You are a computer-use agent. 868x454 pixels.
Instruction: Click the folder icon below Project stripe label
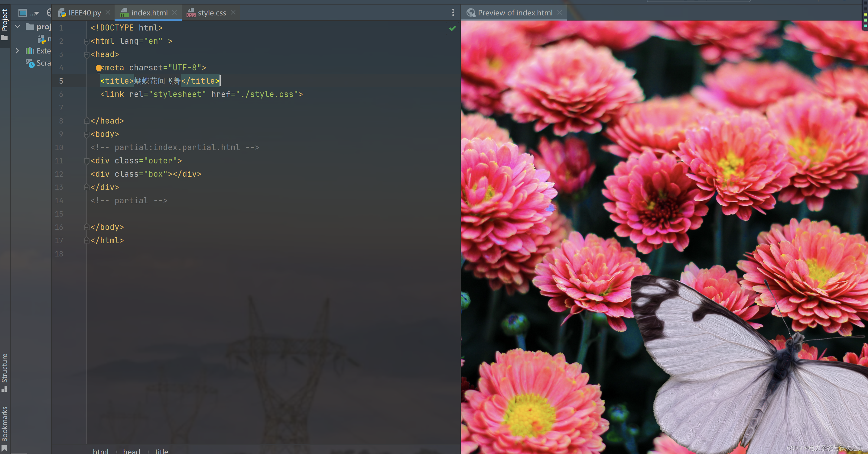(x=4, y=38)
